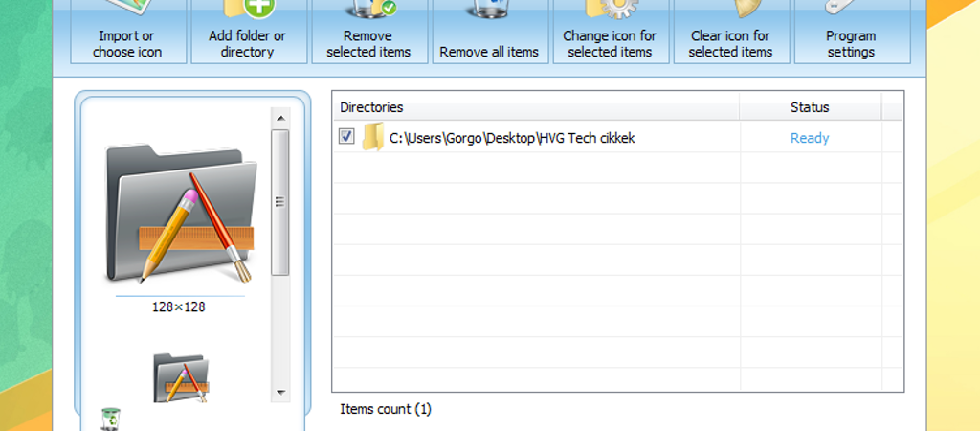Click the Ready status text
The image size is (980, 431).
click(810, 138)
